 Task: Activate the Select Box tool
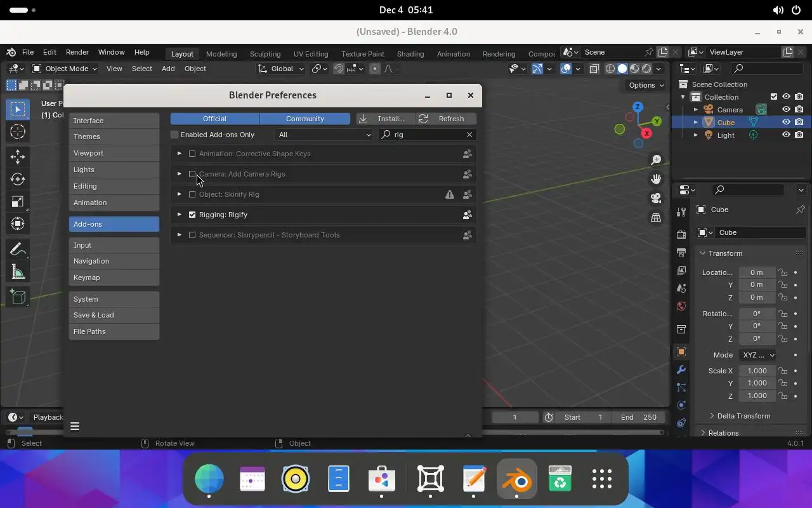pyautogui.click(x=18, y=109)
